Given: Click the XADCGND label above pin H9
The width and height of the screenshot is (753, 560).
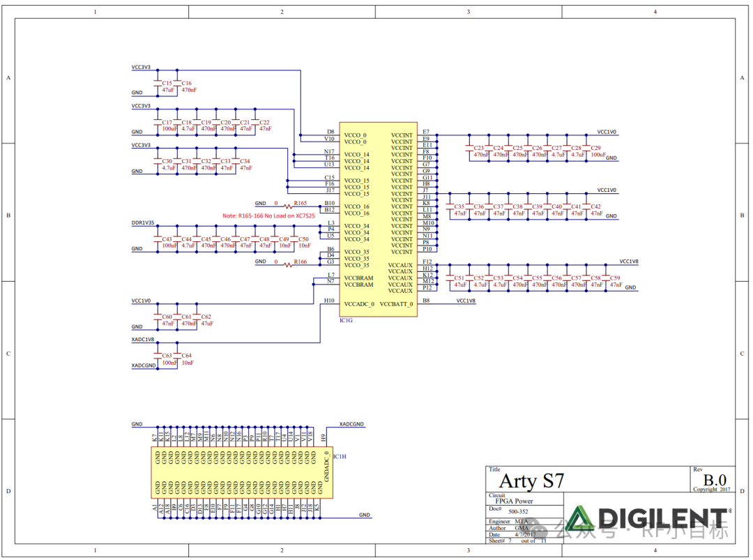Looking at the screenshot, I should (x=351, y=424).
